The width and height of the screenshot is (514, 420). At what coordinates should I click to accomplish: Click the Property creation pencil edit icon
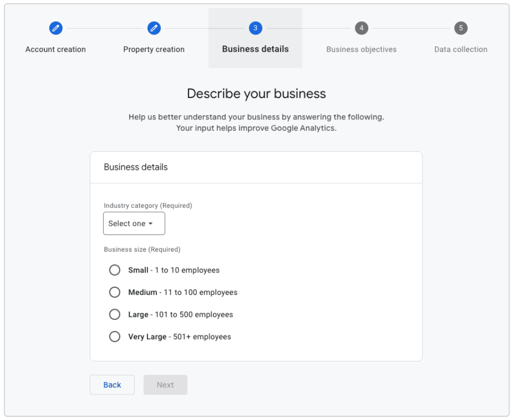154,28
